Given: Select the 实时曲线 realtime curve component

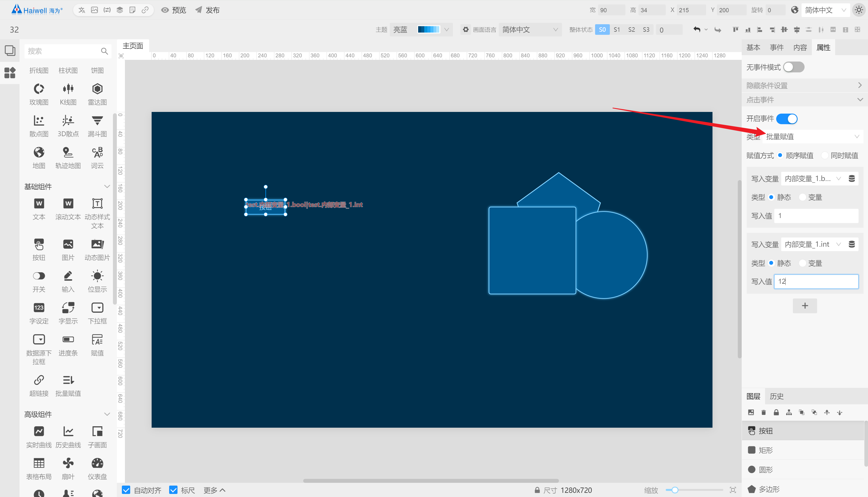Looking at the screenshot, I should [x=39, y=437].
